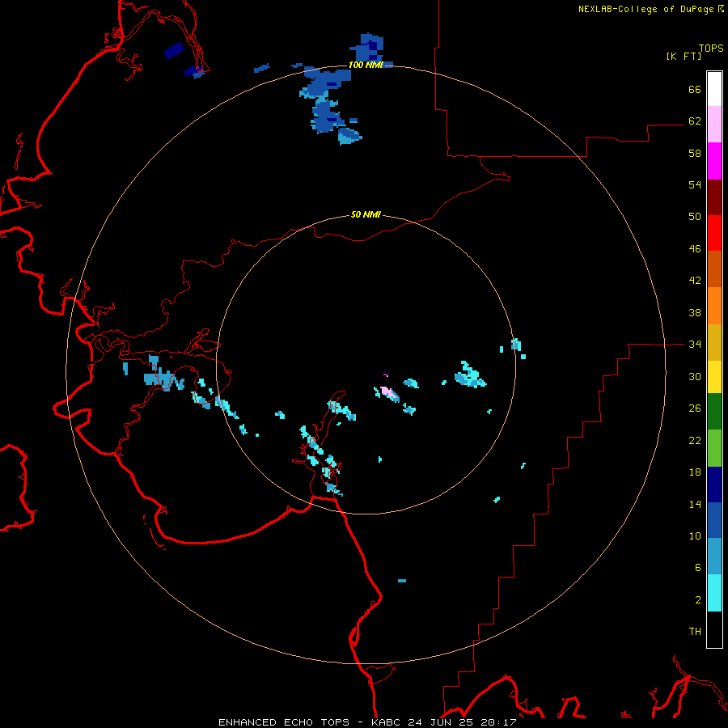
Task: Click the burnt orange legend swatch
Action: pos(714,269)
